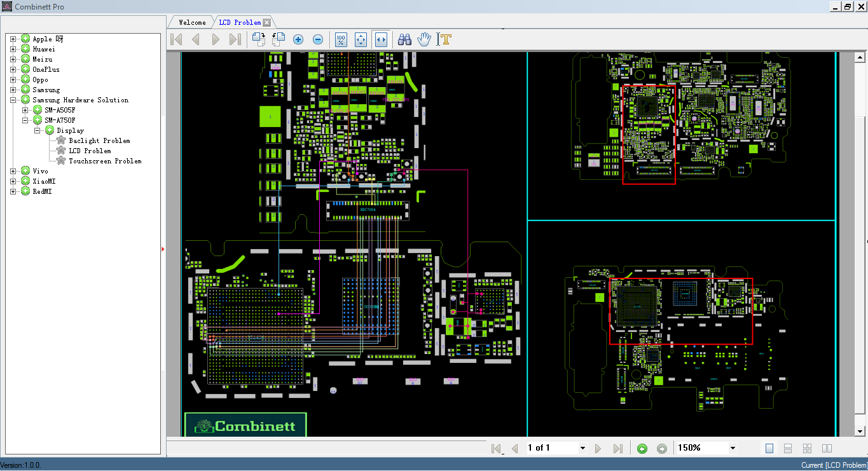The height and width of the screenshot is (471, 868).
Task: Click Version:1.0.0. status text
Action: pos(21,465)
